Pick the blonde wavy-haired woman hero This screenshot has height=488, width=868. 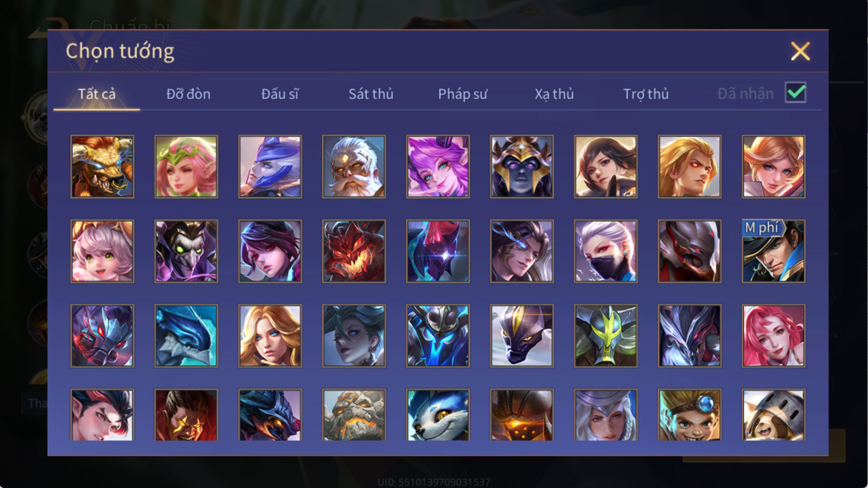(x=270, y=336)
